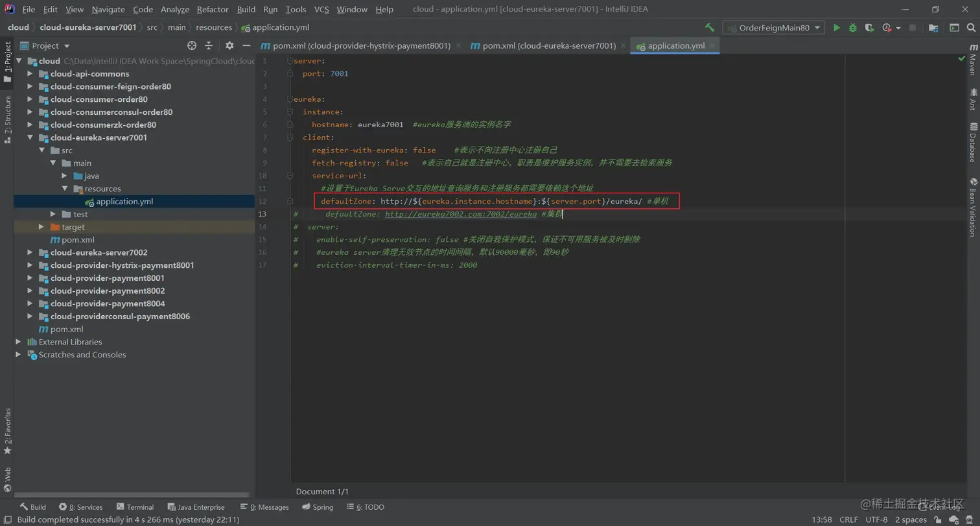Expand the profiler options dropdown arrow
Viewport: 980px width, 526px height.
coord(898,29)
